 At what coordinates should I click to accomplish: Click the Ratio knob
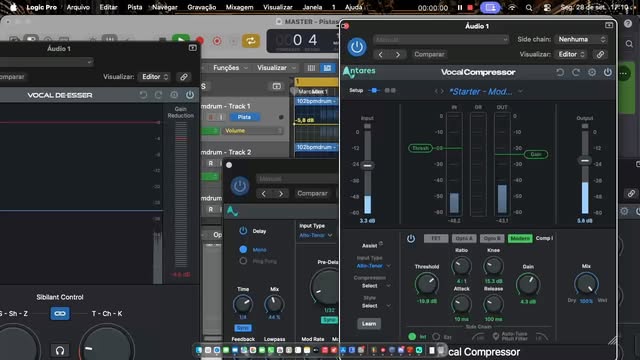coord(461,267)
